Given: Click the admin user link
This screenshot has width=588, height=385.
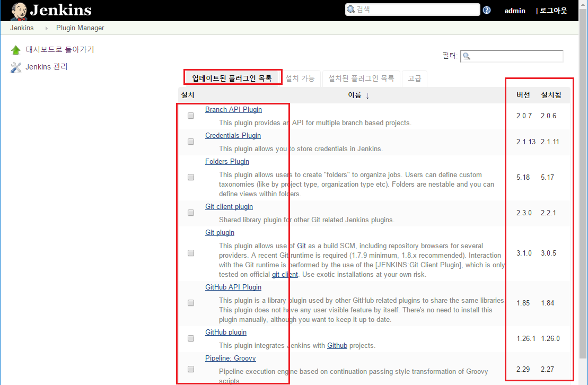Looking at the screenshot, I should pyautogui.click(x=515, y=11).
